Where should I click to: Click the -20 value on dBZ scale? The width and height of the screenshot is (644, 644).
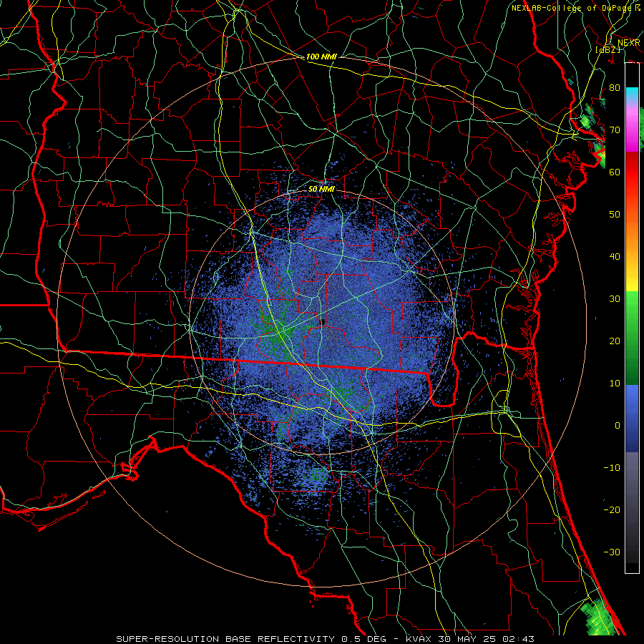click(x=612, y=510)
